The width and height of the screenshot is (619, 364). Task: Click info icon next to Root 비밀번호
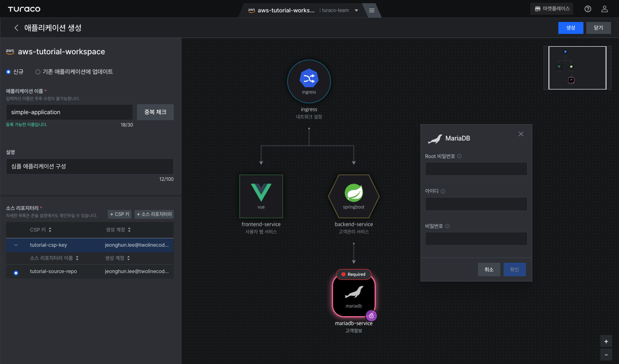459,156
